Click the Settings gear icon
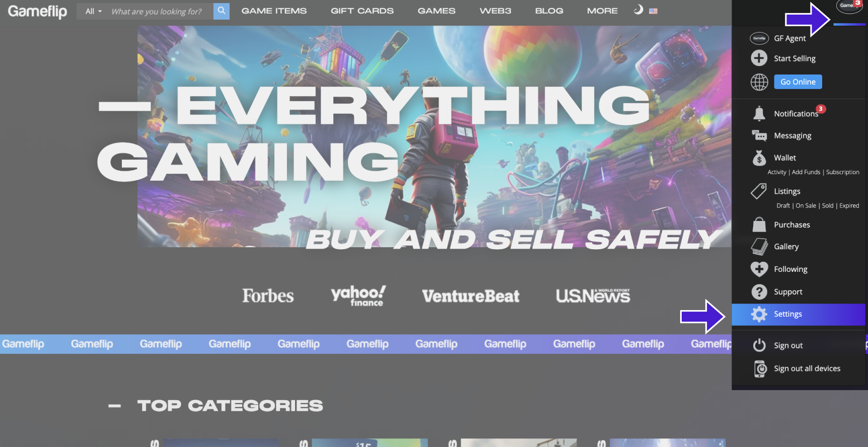The image size is (868, 447). pos(759,314)
